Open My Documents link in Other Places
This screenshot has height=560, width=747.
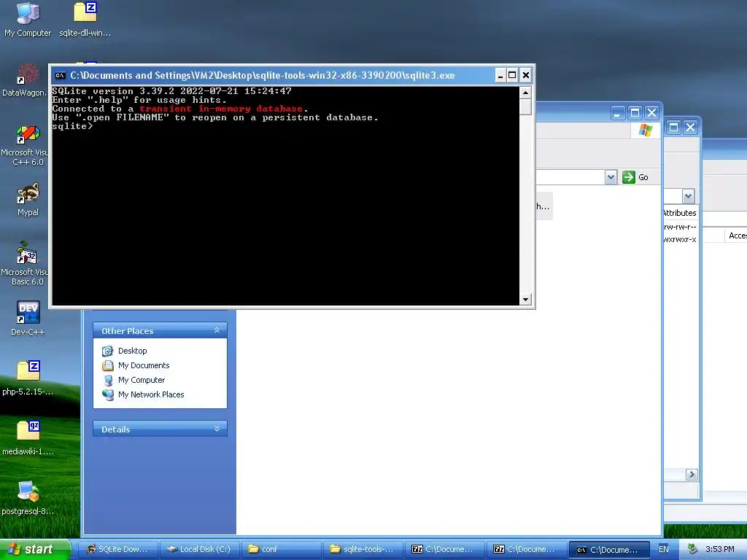(144, 366)
